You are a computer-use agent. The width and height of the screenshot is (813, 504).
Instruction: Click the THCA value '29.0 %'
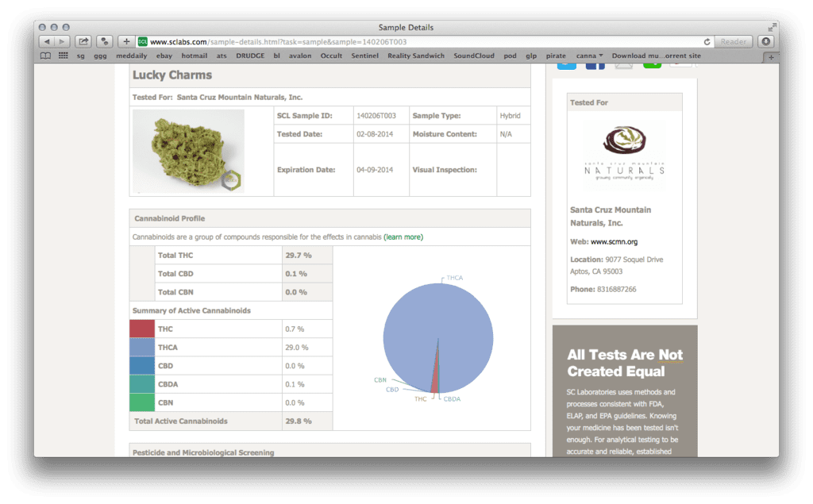(x=297, y=348)
